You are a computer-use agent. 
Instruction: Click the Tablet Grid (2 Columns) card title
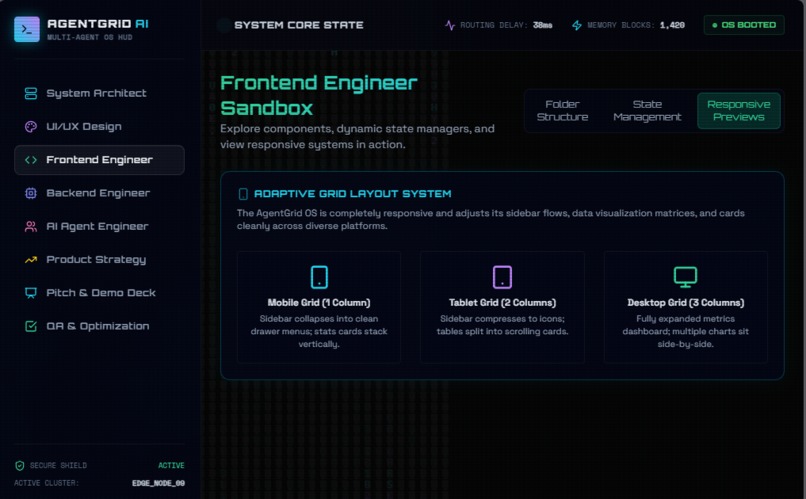point(502,303)
